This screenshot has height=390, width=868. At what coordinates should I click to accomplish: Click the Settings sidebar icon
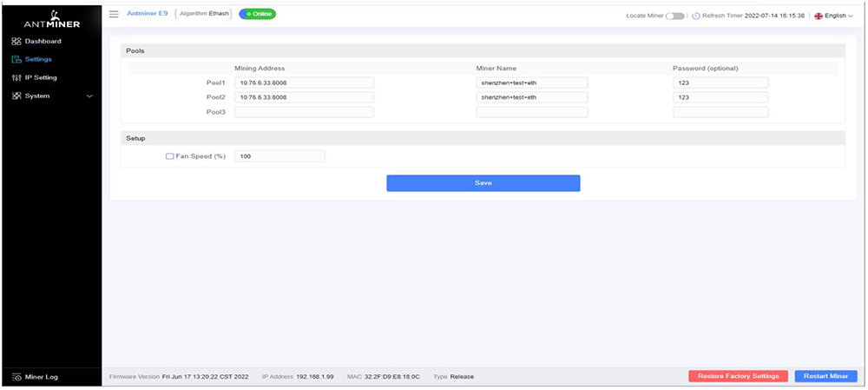pos(16,60)
